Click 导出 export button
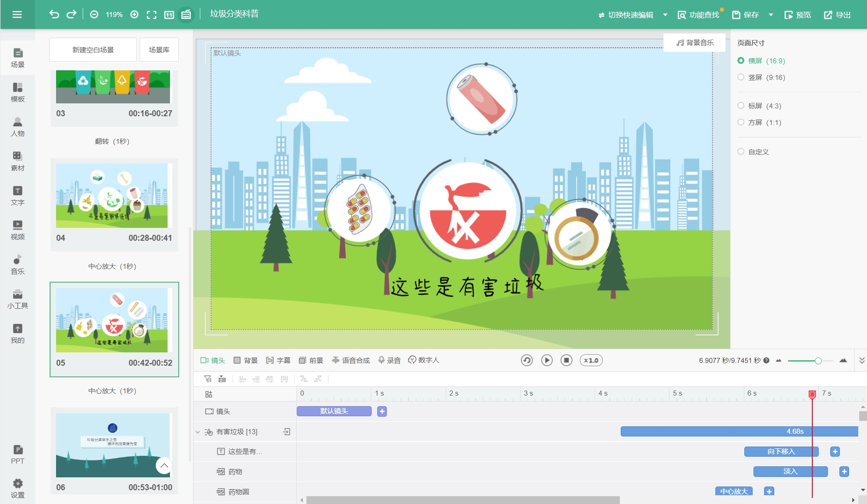 (837, 15)
